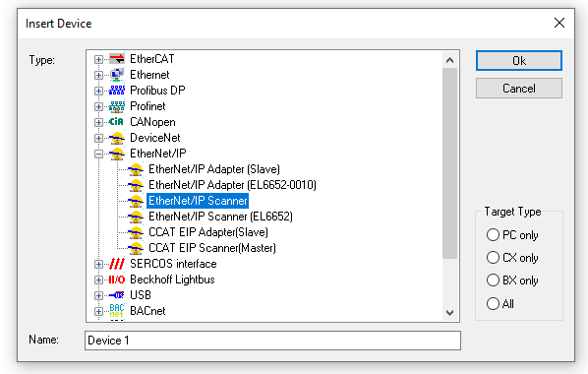The height and width of the screenshot is (374, 588).
Task: Confirm with the Ok button
Action: 519,60
